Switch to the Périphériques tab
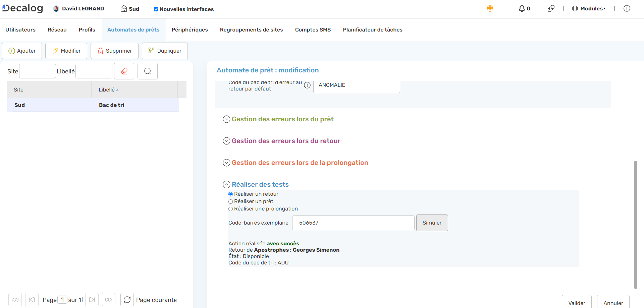Screen dimensions: 644x308 pyautogui.click(x=190, y=30)
